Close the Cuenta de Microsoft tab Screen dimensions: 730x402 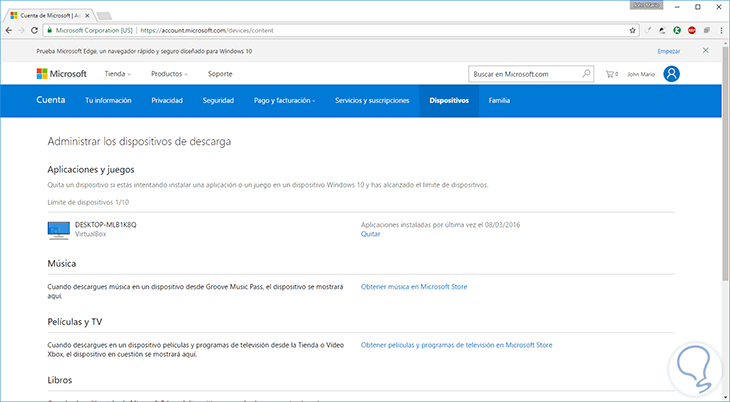87,15
